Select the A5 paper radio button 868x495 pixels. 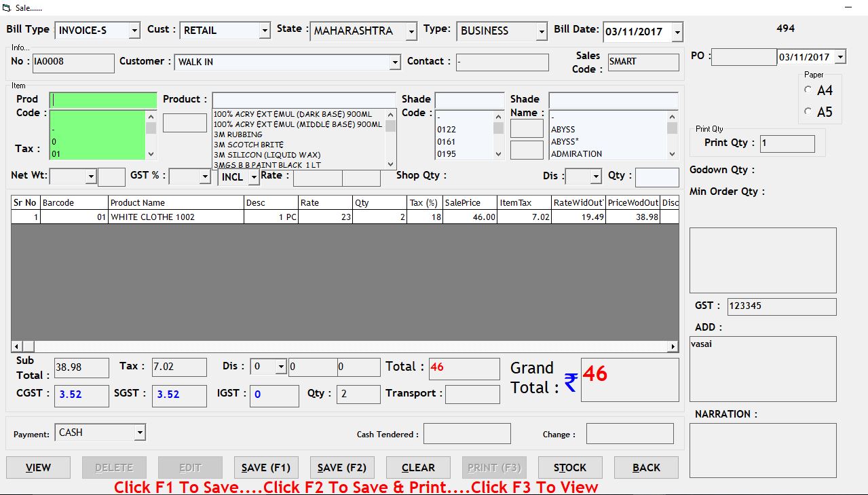(x=808, y=111)
